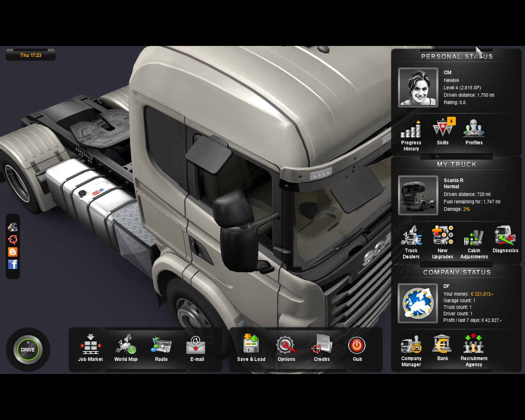The width and height of the screenshot is (525, 420).
Task: Run truck Diagnostics
Action: [x=505, y=239]
